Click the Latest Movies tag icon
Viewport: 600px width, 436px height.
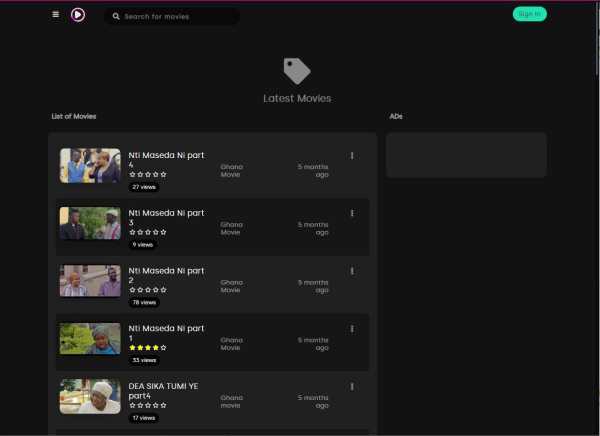pyautogui.click(x=297, y=71)
